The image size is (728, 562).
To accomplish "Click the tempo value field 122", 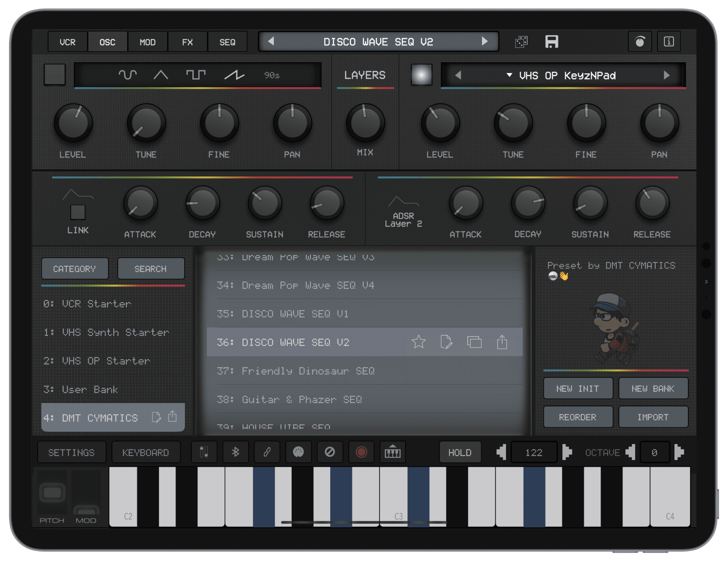I will [534, 452].
